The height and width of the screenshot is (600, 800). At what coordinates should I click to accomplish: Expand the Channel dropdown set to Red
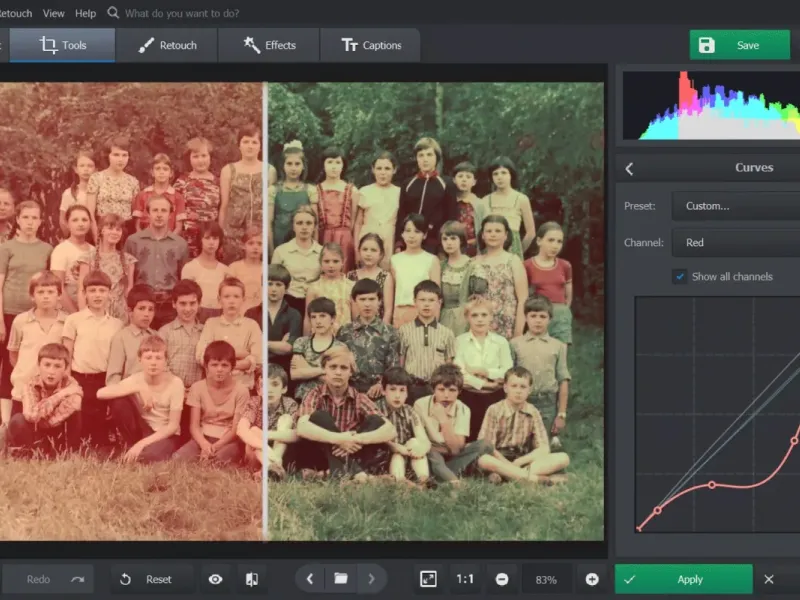(735, 242)
